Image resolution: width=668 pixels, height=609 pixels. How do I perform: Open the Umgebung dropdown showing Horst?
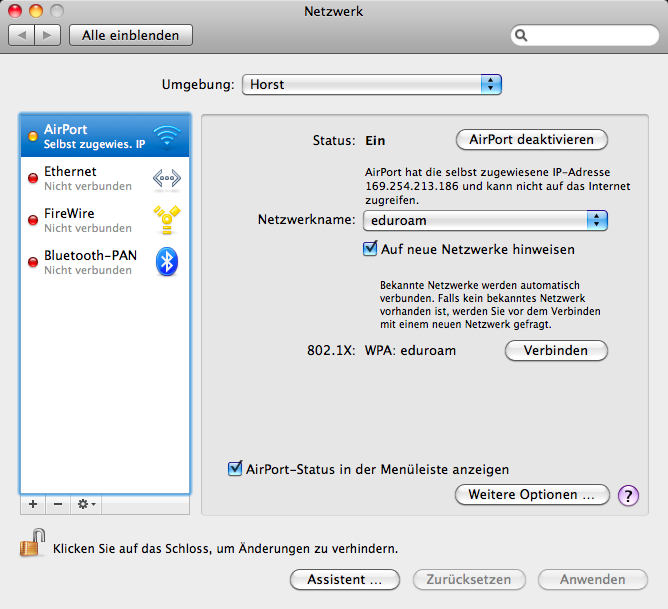(371, 84)
